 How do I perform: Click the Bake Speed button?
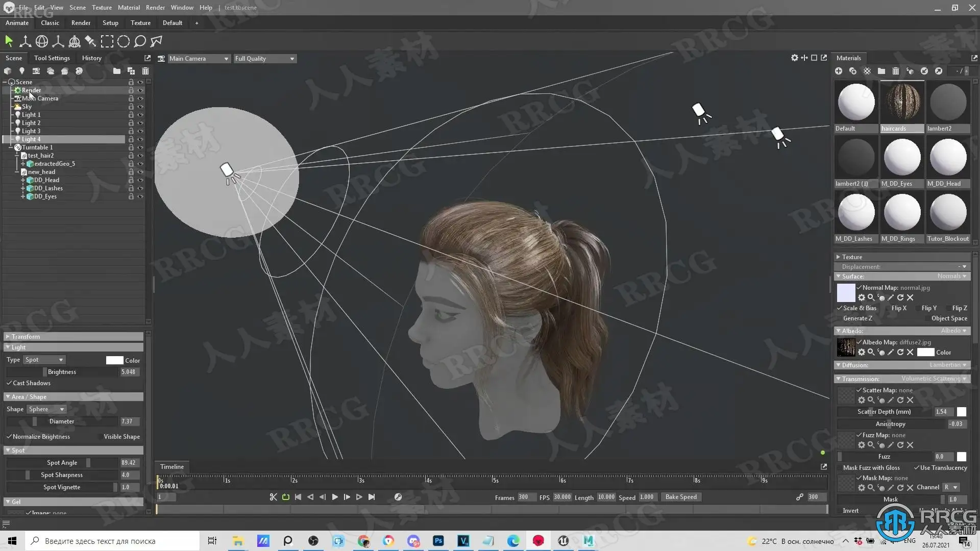[x=681, y=497]
